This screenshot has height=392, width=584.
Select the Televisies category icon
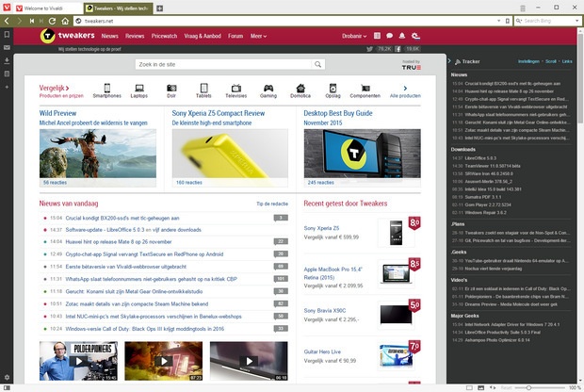click(x=236, y=89)
